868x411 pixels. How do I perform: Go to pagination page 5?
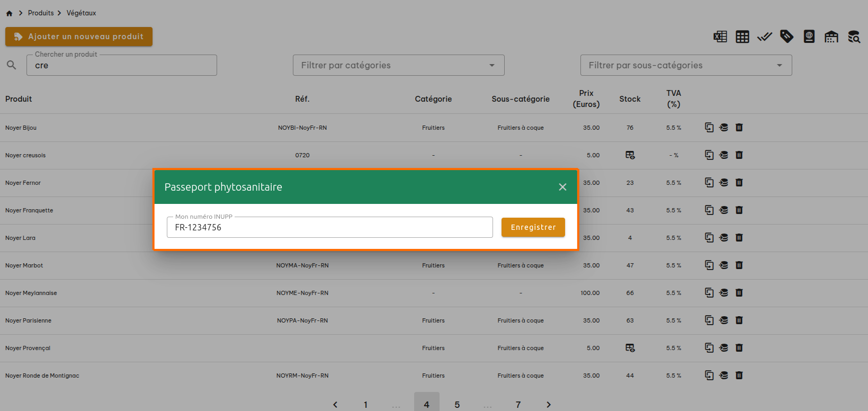click(x=457, y=405)
